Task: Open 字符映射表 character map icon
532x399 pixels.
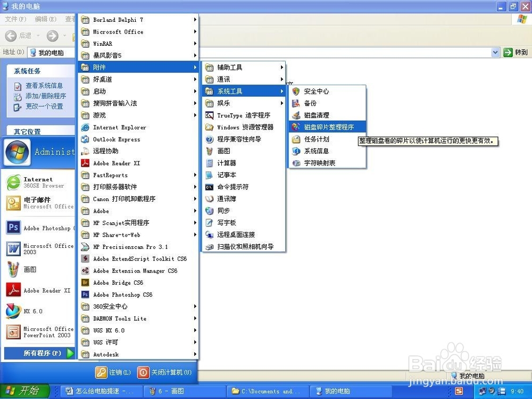Action: [x=296, y=163]
